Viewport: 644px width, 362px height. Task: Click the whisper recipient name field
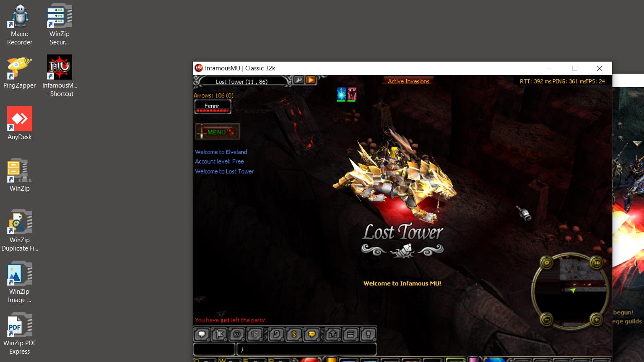[x=214, y=349]
